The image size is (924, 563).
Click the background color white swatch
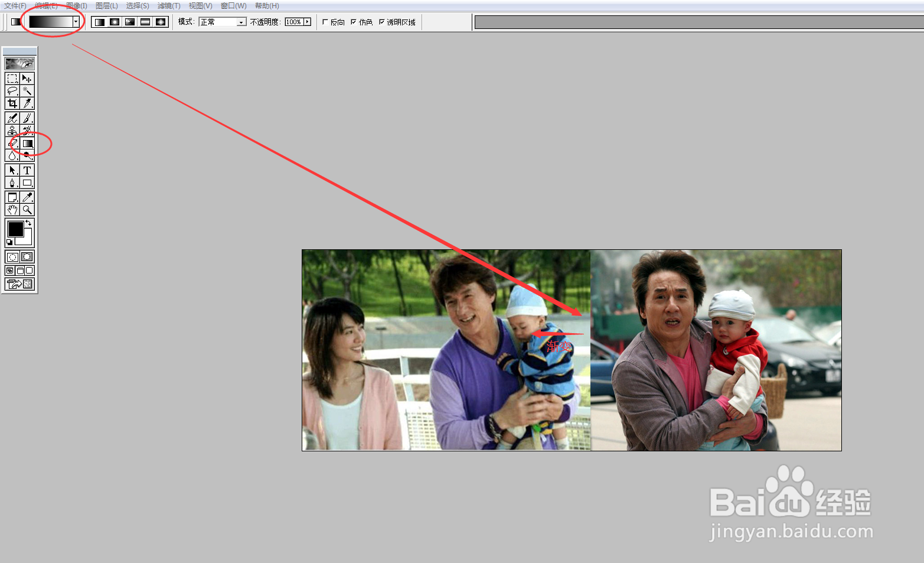tap(27, 240)
